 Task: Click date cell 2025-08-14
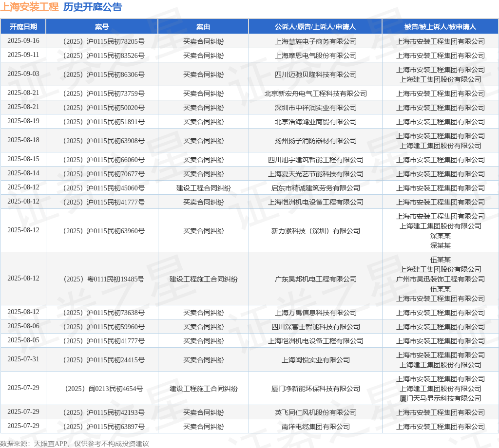click(23, 173)
